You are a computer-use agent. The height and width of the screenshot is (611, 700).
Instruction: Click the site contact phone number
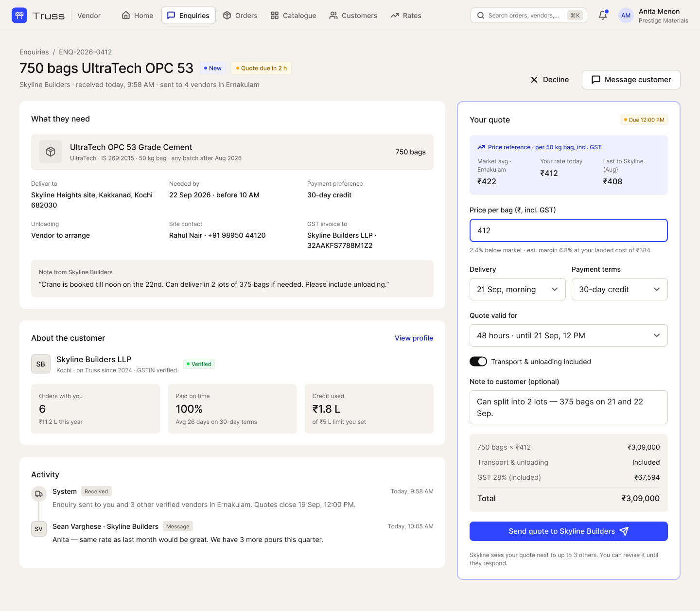(x=237, y=235)
